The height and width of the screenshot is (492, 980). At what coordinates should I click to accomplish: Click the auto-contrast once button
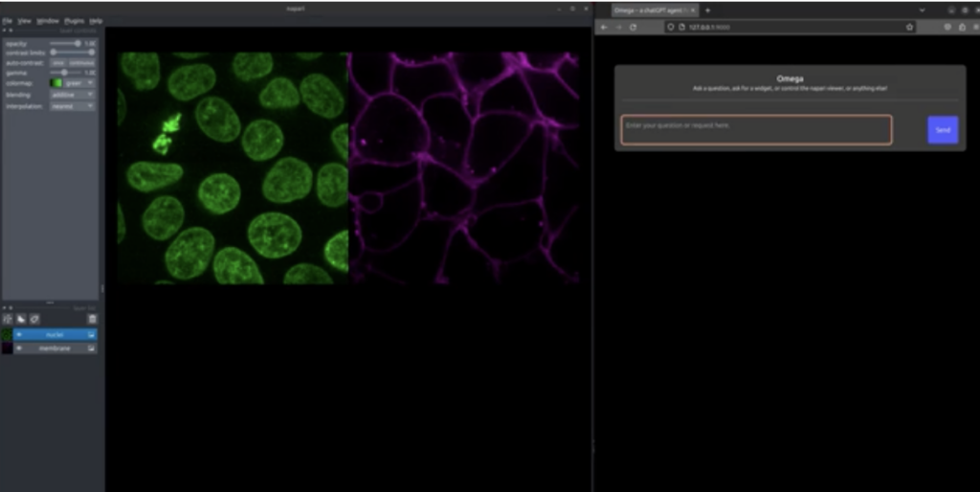coord(57,62)
